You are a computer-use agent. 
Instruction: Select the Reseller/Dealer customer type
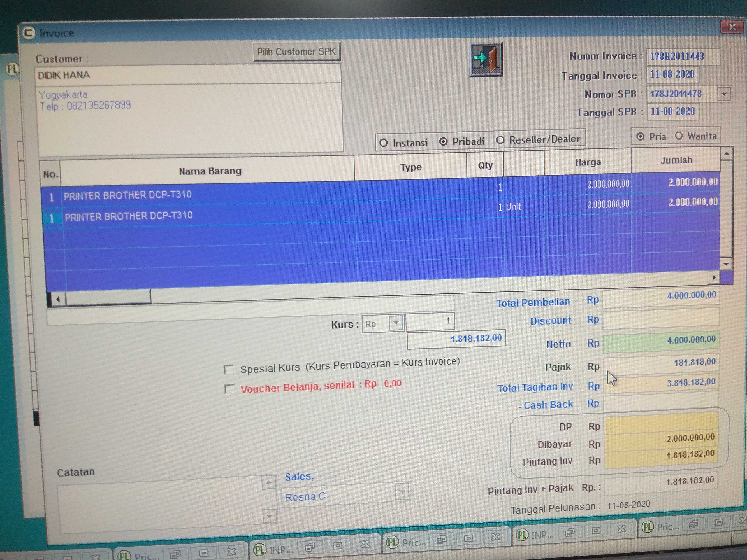[500, 140]
